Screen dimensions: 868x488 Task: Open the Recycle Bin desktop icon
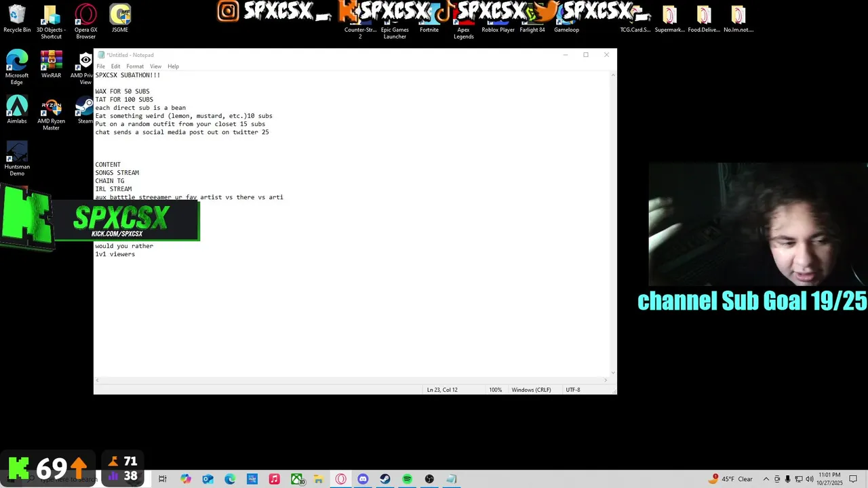pyautogui.click(x=17, y=18)
